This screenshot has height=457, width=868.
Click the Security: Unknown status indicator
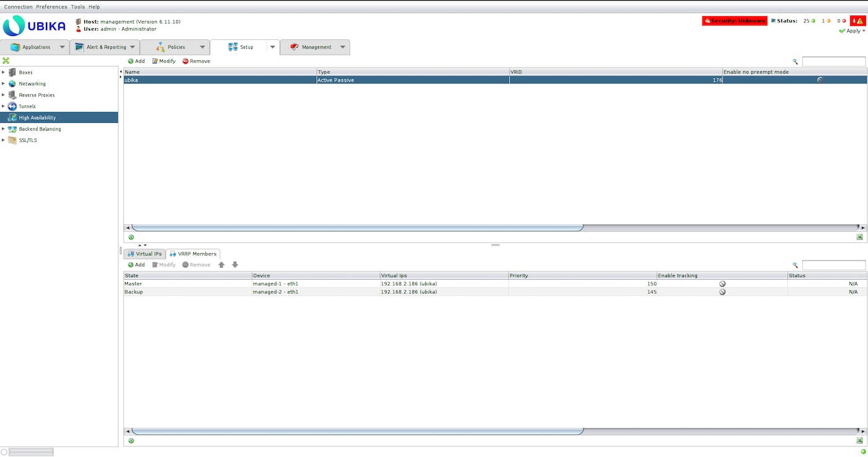(734, 20)
